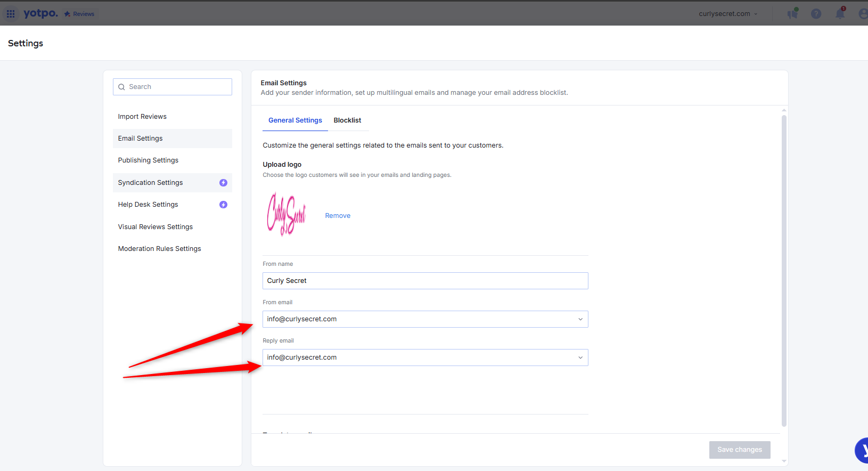This screenshot has height=471, width=868.
Task: Click the Syndication Settings upgrade badge icon
Action: click(224, 183)
